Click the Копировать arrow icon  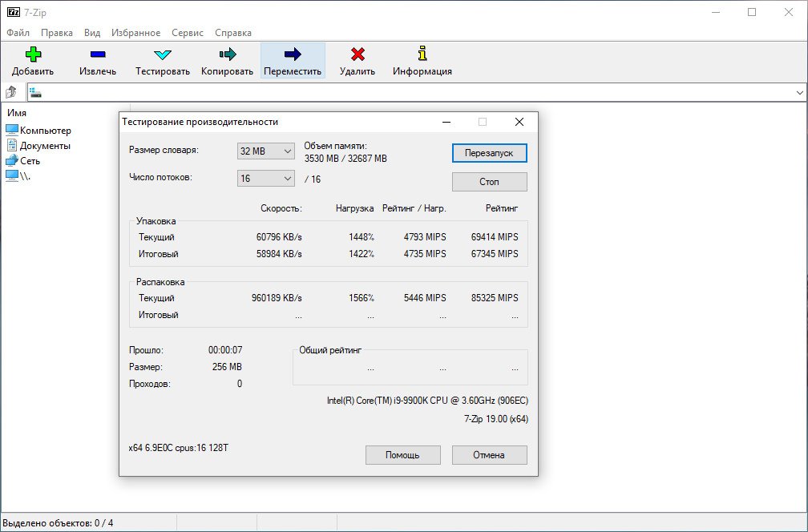(228, 54)
